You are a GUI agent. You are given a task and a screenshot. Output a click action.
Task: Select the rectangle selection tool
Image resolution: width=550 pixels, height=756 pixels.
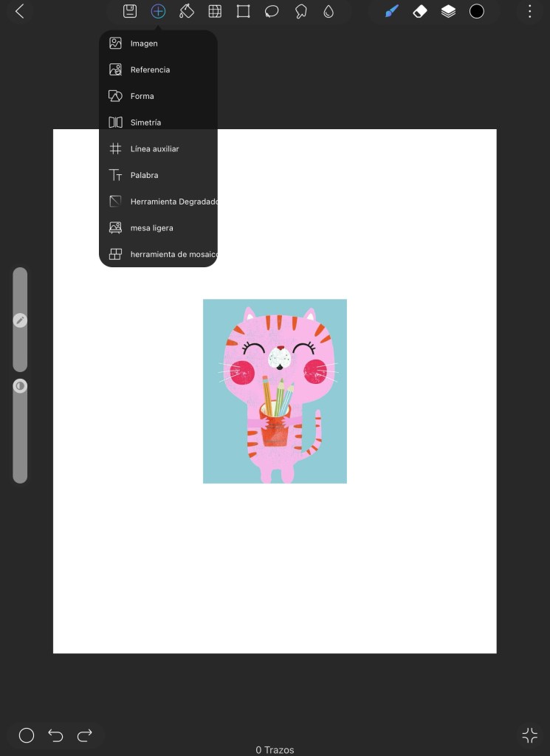[243, 11]
